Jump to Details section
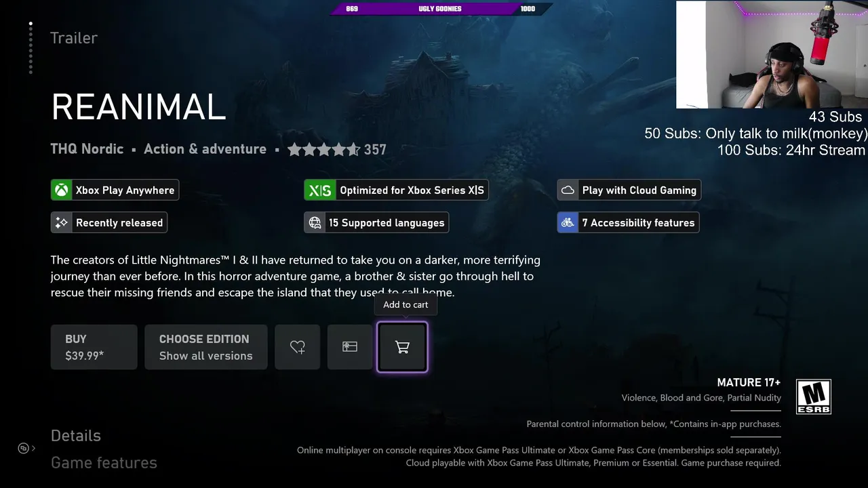Screen dimensions: 868x488 pyautogui.click(x=76, y=436)
